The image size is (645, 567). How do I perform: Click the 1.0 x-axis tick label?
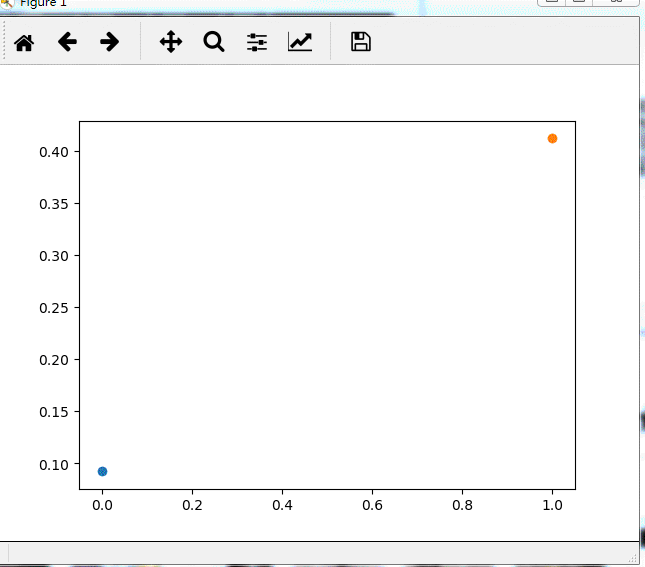(552, 507)
